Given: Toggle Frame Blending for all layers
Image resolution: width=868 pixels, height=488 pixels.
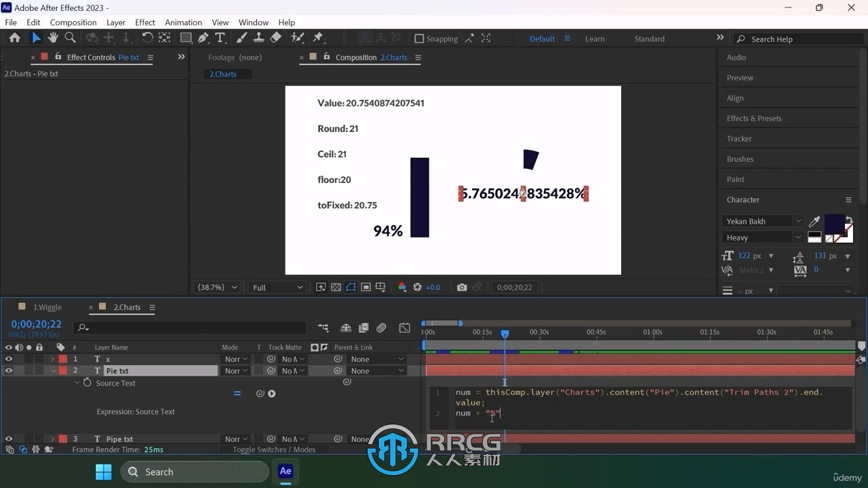Looking at the screenshot, I should click(x=363, y=328).
